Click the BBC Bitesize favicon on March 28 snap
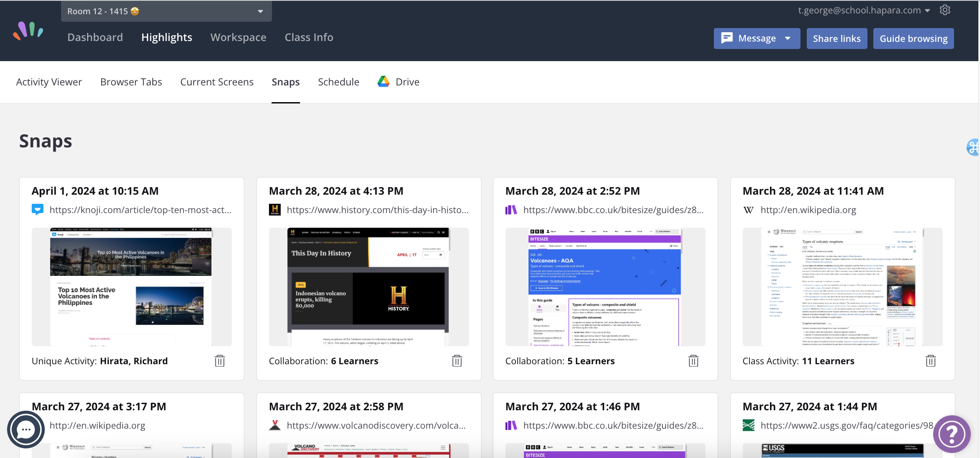The width and height of the screenshot is (980, 458). (x=511, y=210)
